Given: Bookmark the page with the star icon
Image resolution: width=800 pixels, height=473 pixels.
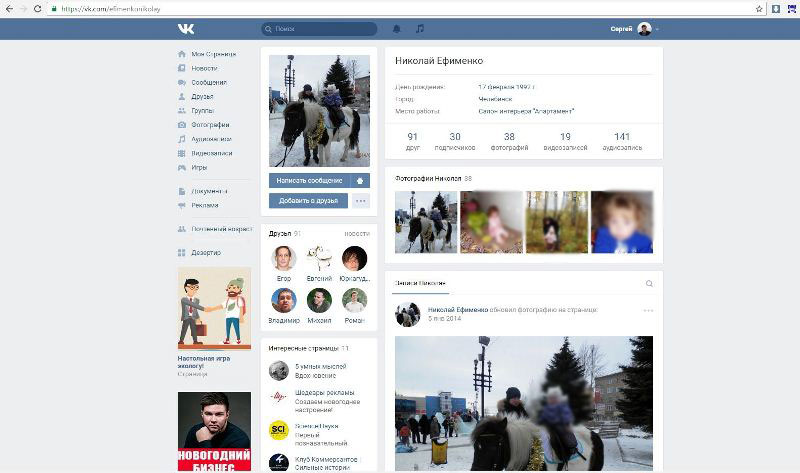Looking at the screenshot, I should point(759,8).
